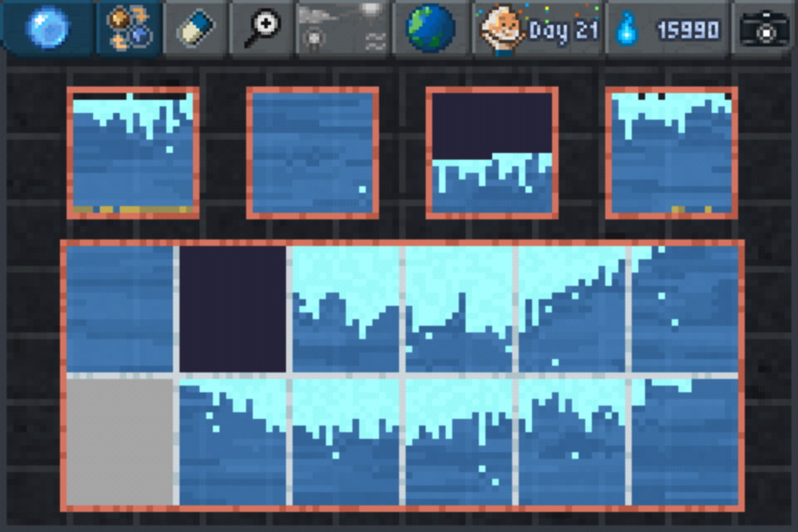Click the old man avatar icon

click(502, 30)
